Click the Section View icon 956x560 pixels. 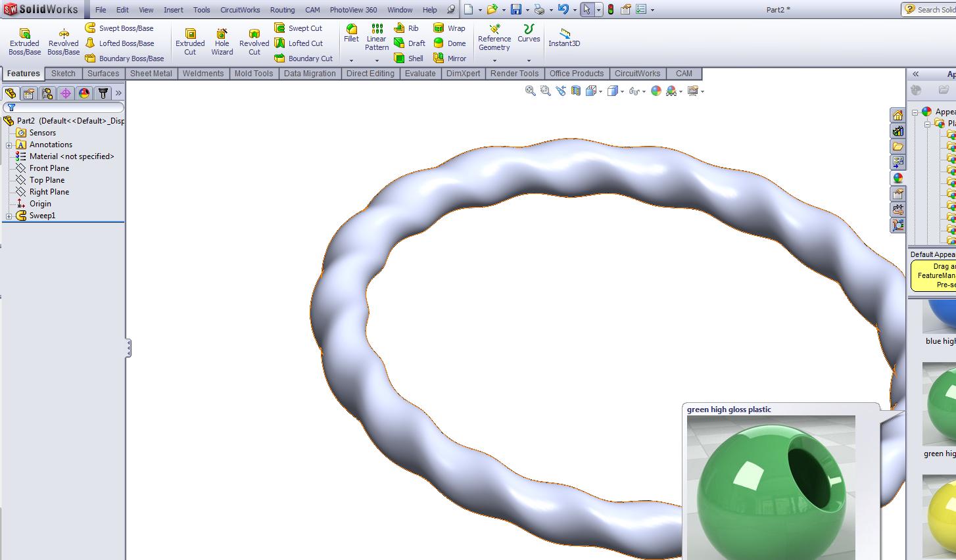(576, 91)
